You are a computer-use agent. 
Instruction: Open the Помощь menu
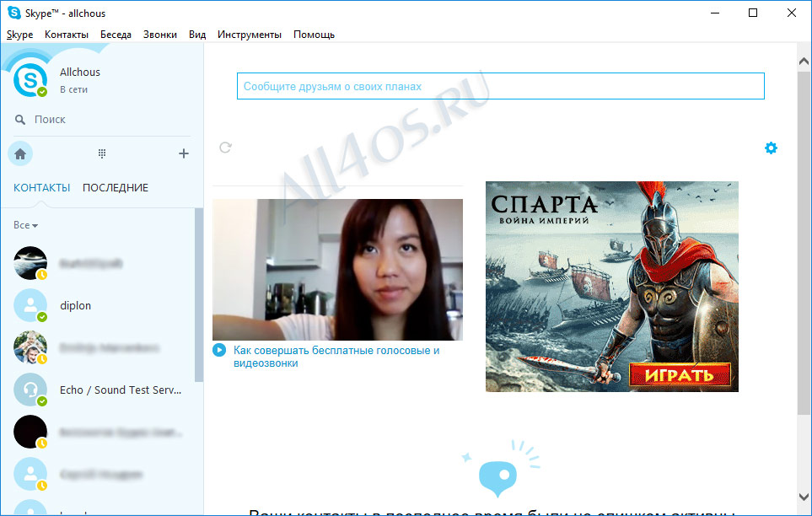point(314,35)
